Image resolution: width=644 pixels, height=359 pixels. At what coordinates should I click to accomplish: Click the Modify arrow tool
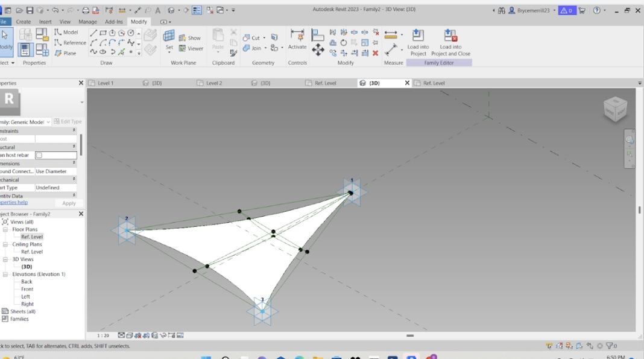tap(6, 41)
